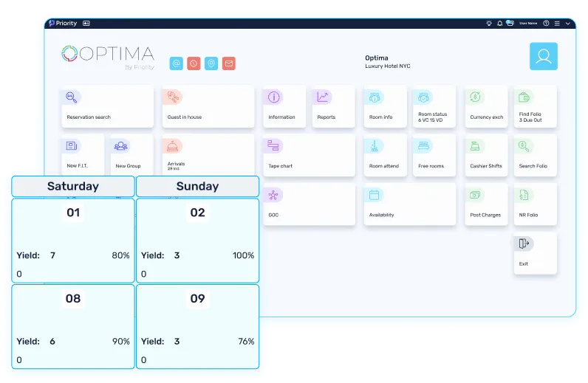
Task: Expand the chevron dropdown in top bar
Action: point(568,23)
